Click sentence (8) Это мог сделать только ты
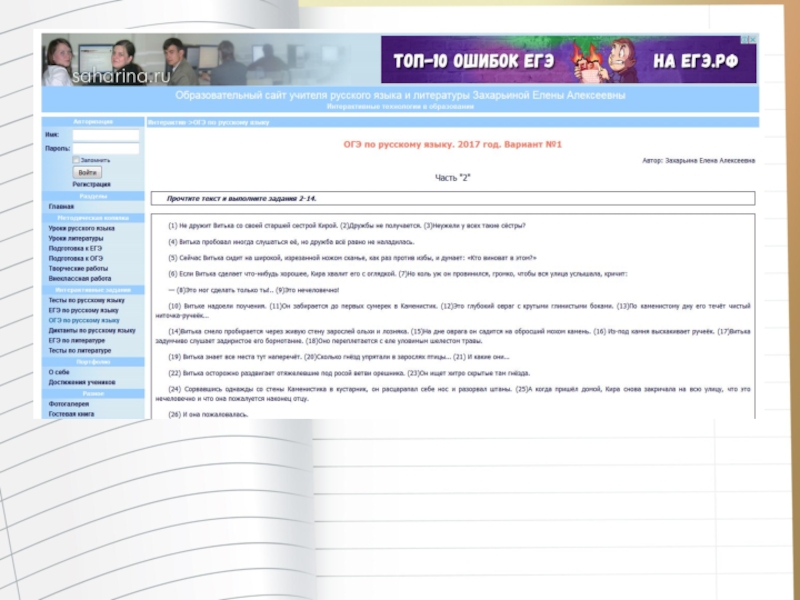Screen dimensions: 800x600 [x=225, y=290]
